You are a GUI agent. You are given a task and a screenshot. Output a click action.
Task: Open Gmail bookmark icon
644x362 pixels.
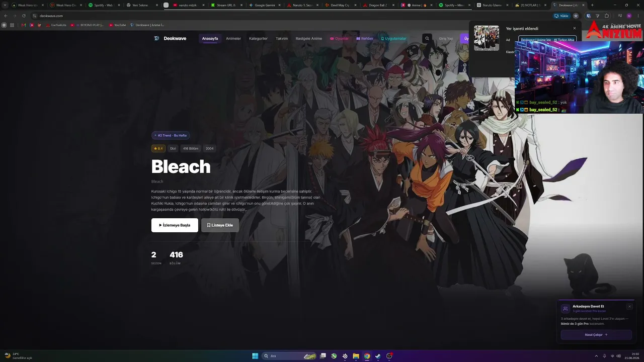point(23,25)
